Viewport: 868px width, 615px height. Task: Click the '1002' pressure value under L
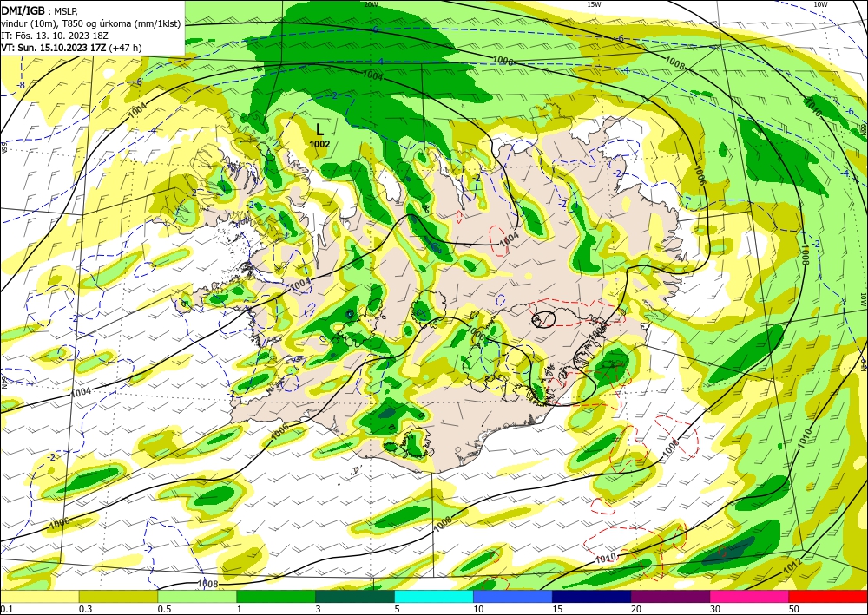pyautogui.click(x=320, y=144)
